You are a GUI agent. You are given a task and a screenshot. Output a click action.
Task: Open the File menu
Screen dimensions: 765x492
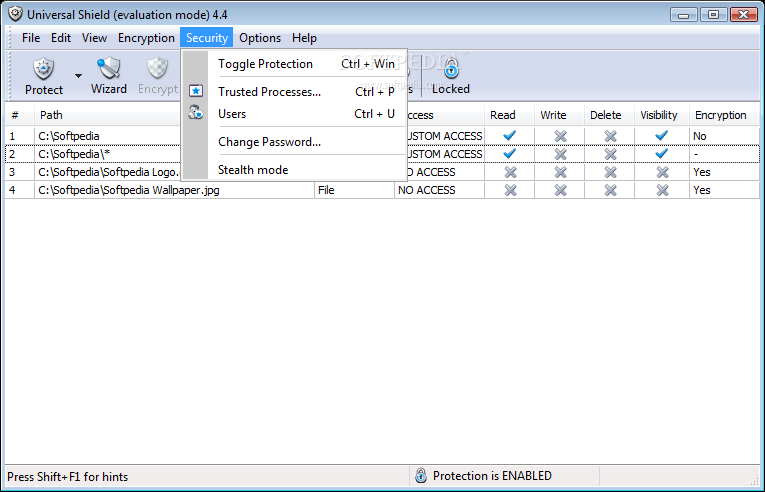coord(31,38)
